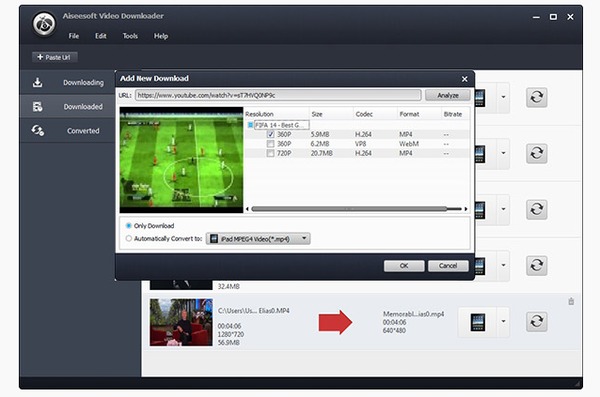Click the iPad device icon in the Elias0.MP4 row

pyautogui.click(x=478, y=322)
